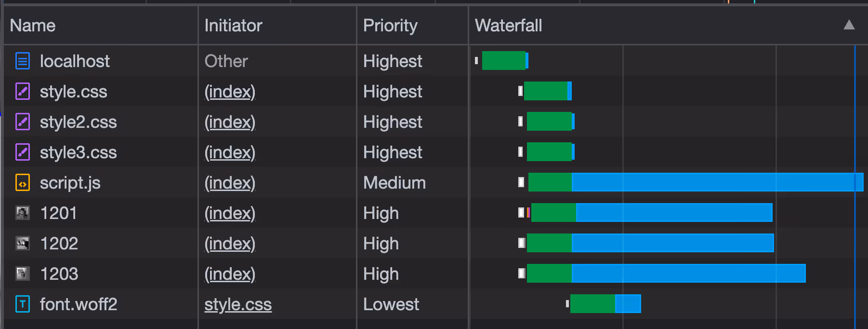Screen dimensions: 868x329
Task: Click the script.js JavaScript file icon
Action: pos(23,183)
